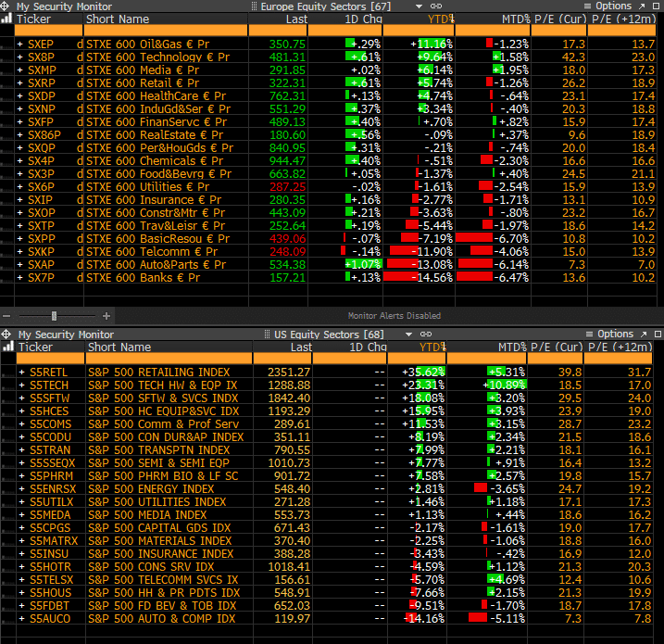Expand the SXAP Auto&Parts row

point(19,264)
